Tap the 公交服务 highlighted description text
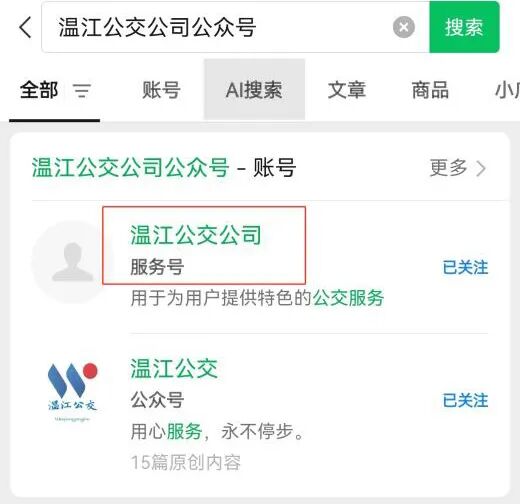The height and width of the screenshot is (504, 520). 348,298
